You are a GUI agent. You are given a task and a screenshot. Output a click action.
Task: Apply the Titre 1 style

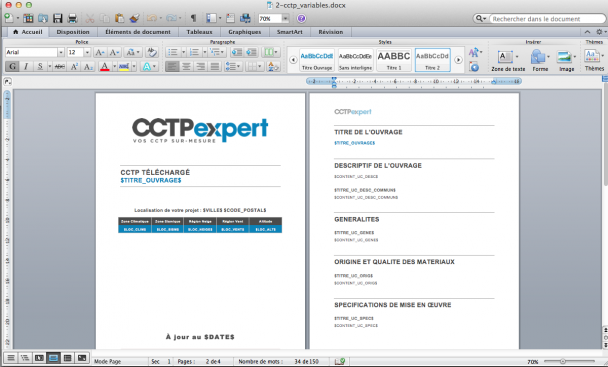(394, 60)
